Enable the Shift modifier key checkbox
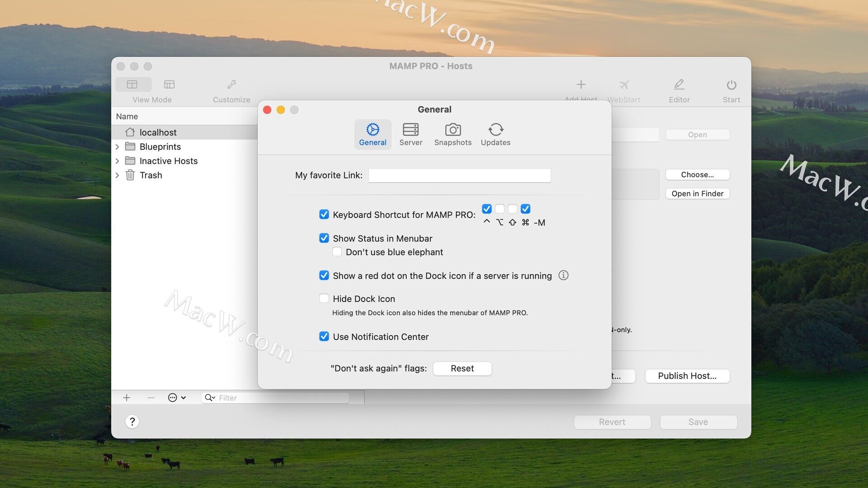The width and height of the screenshot is (868, 488). 512,209
